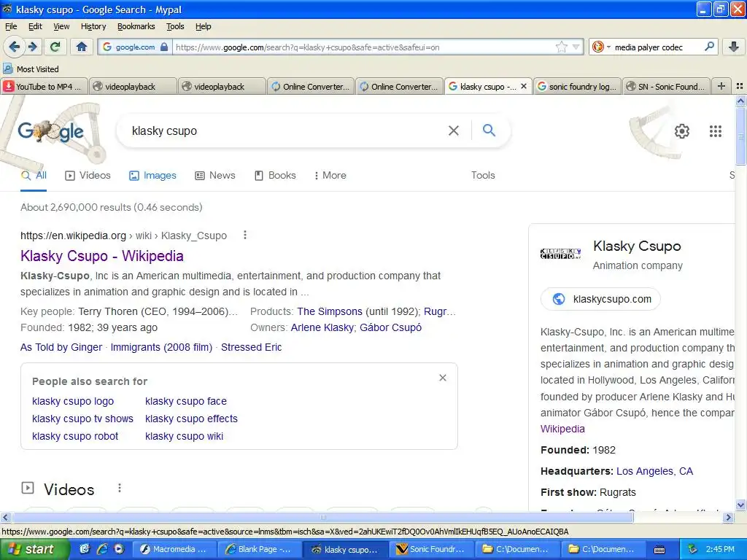The width and height of the screenshot is (747, 560).
Task: Select the Books search filter
Action: pyautogui.click(x=275, y=175)
